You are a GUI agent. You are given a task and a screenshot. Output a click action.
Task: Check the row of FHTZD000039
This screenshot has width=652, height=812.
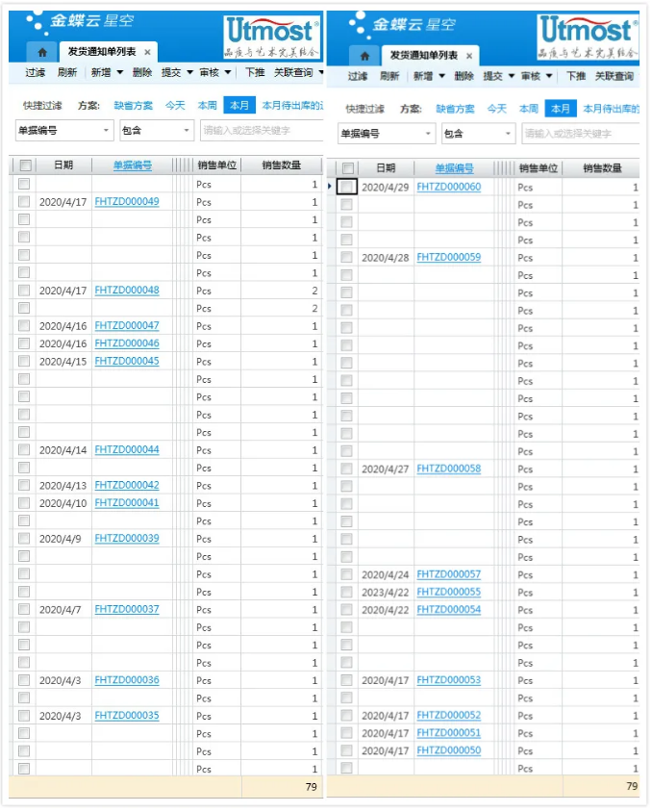click(x=24, y=538)
